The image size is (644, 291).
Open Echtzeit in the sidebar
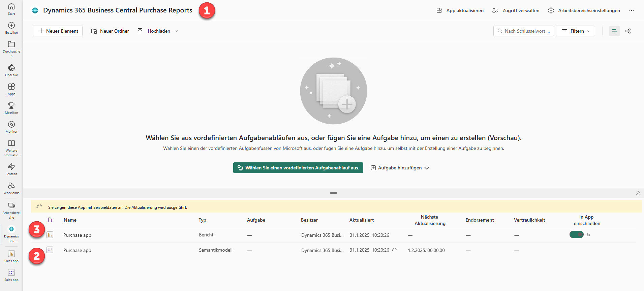(11, 169)
